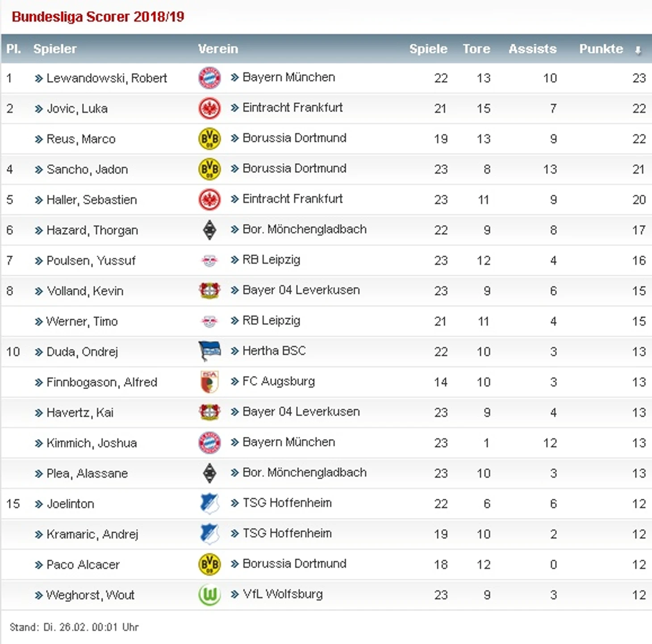Image resolution: width=652 pixels, height=644 pixels.
Task: Click the Punkte sort arrow
Action: pyautogui.click(x=638, y=50)
